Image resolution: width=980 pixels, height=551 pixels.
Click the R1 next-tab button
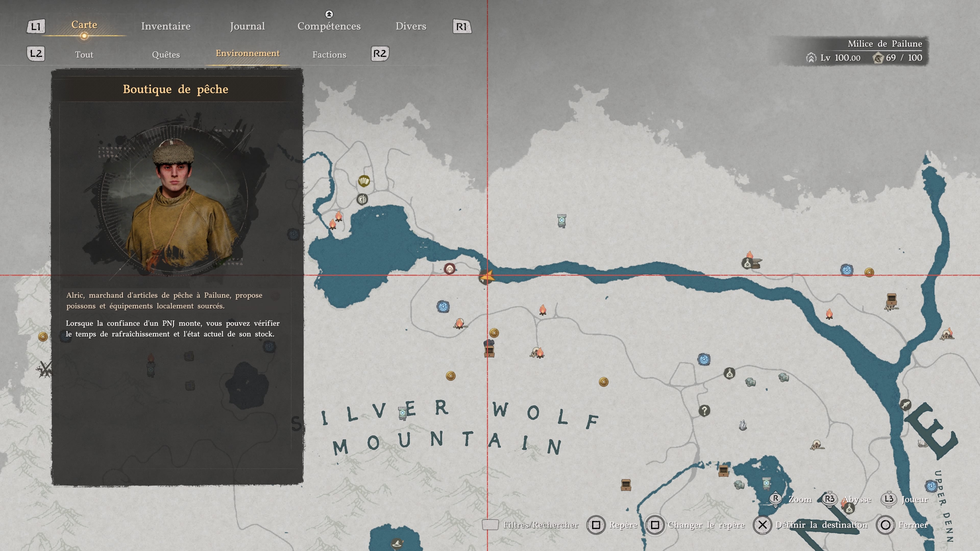pyautogui.click(x=462, y=27)
